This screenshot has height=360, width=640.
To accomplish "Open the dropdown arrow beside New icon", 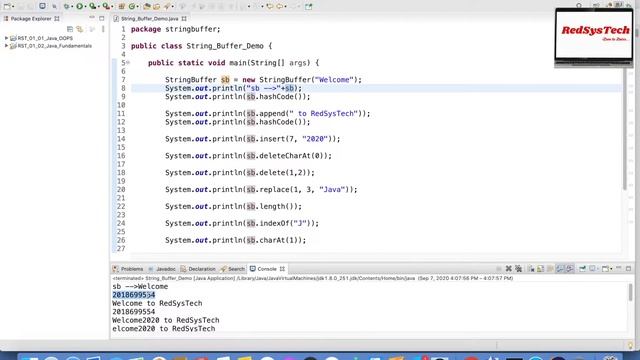I will tap(13, 7).
